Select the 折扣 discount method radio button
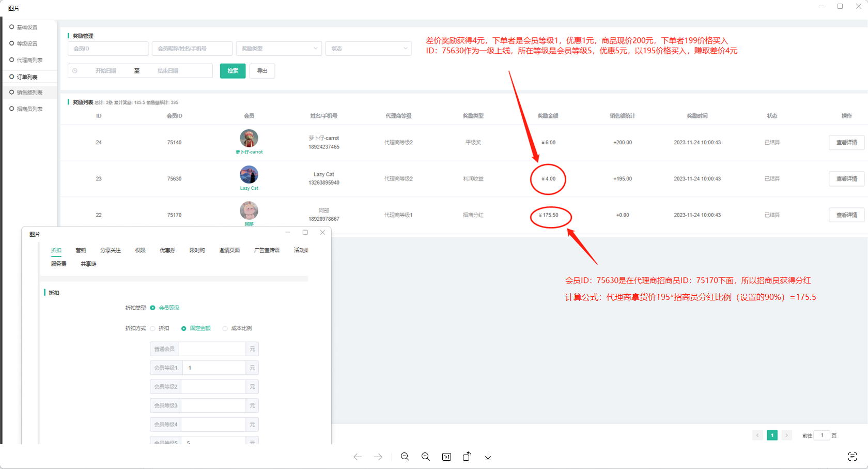Image resolution: width=868 pixels, height=469 pixels. point(153,328)
